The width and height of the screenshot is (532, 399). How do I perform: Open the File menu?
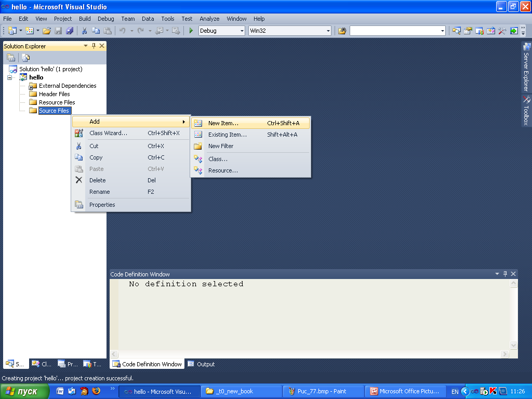pyautogui.click(x=7, y=19)
